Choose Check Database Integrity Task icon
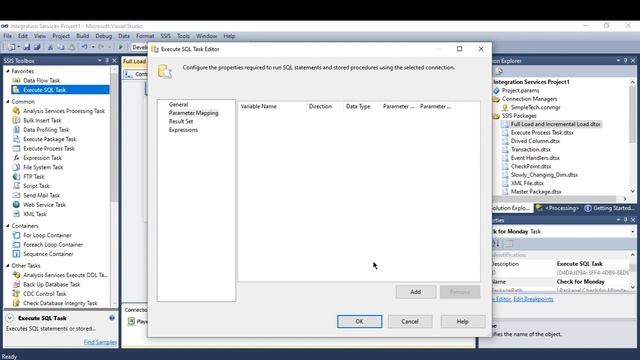 point(16,303)
